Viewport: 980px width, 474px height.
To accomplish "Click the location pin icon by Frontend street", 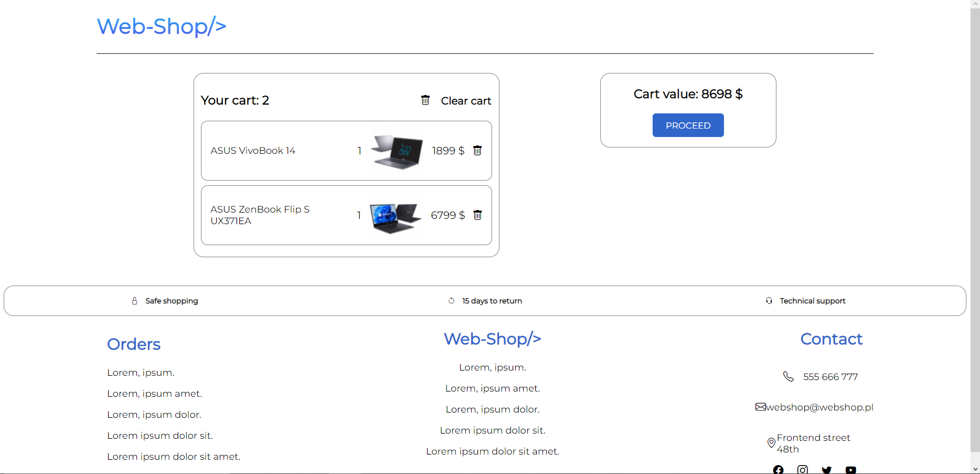I will [771, 443].
